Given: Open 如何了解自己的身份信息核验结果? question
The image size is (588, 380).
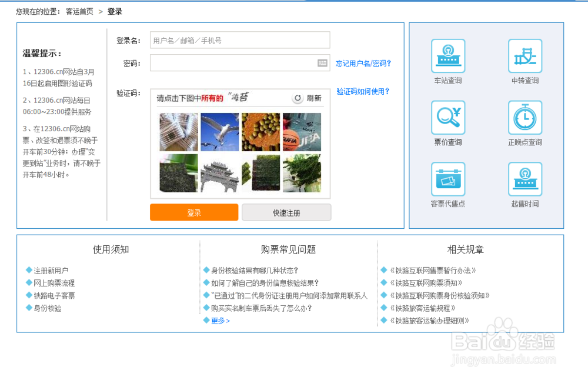Looking at the screenshot, I should point(265,283).
